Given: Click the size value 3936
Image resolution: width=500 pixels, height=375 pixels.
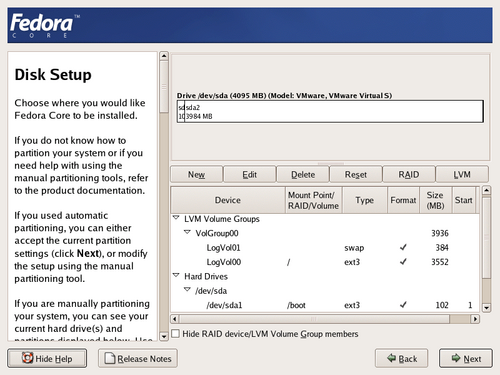Looking at the screenshot, I should click(440, 233).
